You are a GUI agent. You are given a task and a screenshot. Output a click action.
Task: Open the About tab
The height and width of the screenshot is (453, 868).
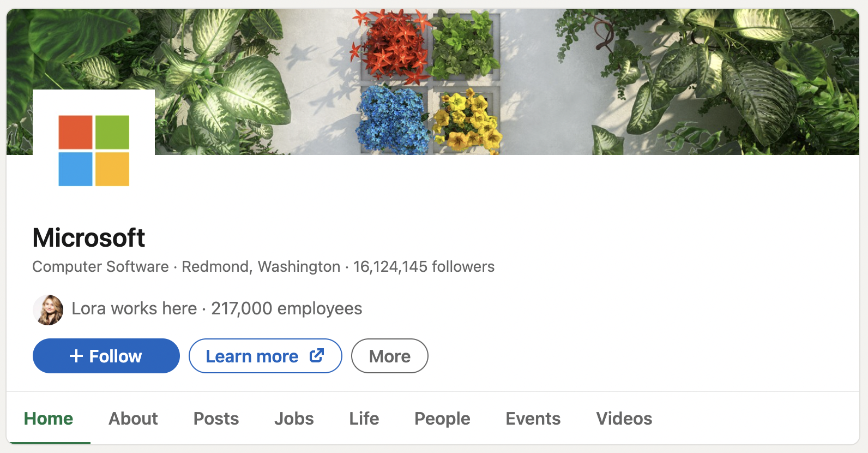[133, 419]
